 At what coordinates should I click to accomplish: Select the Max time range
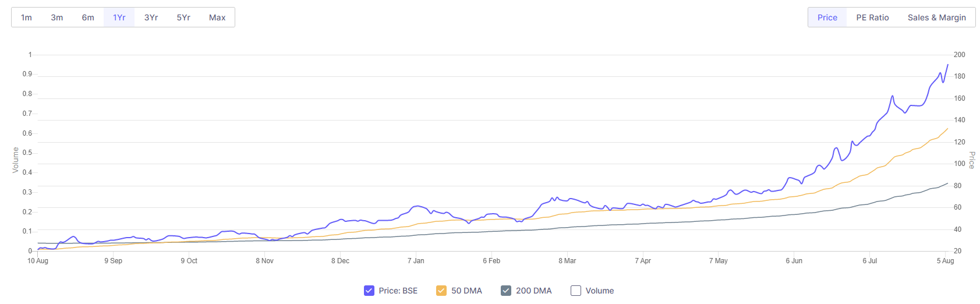[217, 17]
